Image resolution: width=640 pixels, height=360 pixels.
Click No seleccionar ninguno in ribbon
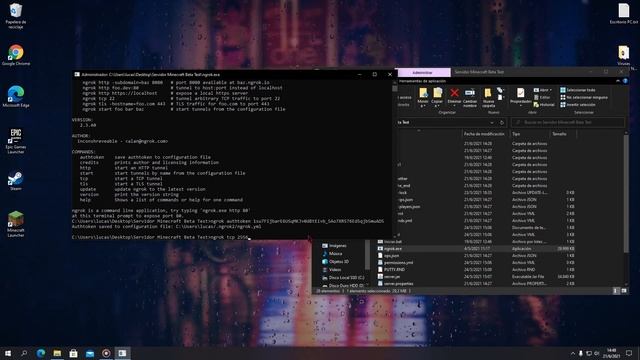point(584,98)
